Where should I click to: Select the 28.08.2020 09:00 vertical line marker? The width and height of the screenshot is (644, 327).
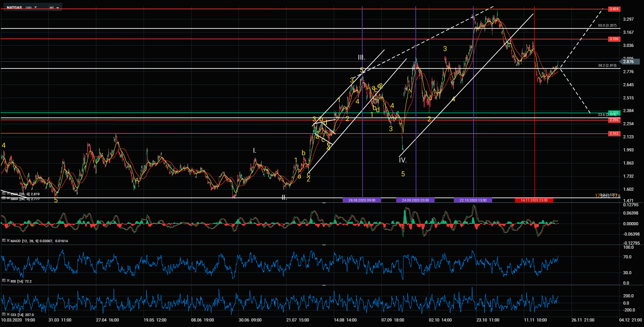(362, 200)
